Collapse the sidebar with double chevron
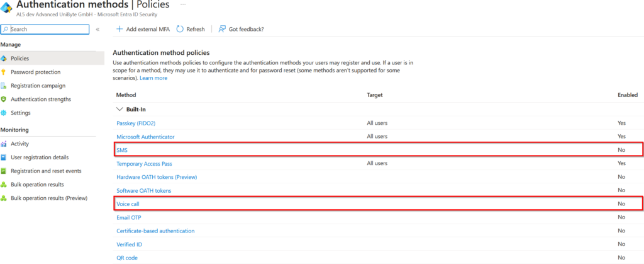Image resolution: width=644 pixels, height=264 pixels. (x=97, y=30)
